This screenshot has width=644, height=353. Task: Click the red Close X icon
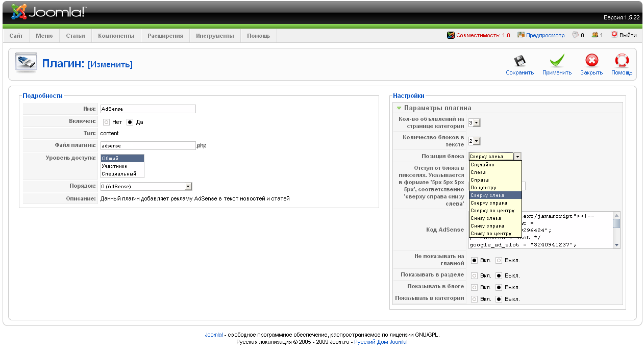pyautogui.click(x=591, y=61)
